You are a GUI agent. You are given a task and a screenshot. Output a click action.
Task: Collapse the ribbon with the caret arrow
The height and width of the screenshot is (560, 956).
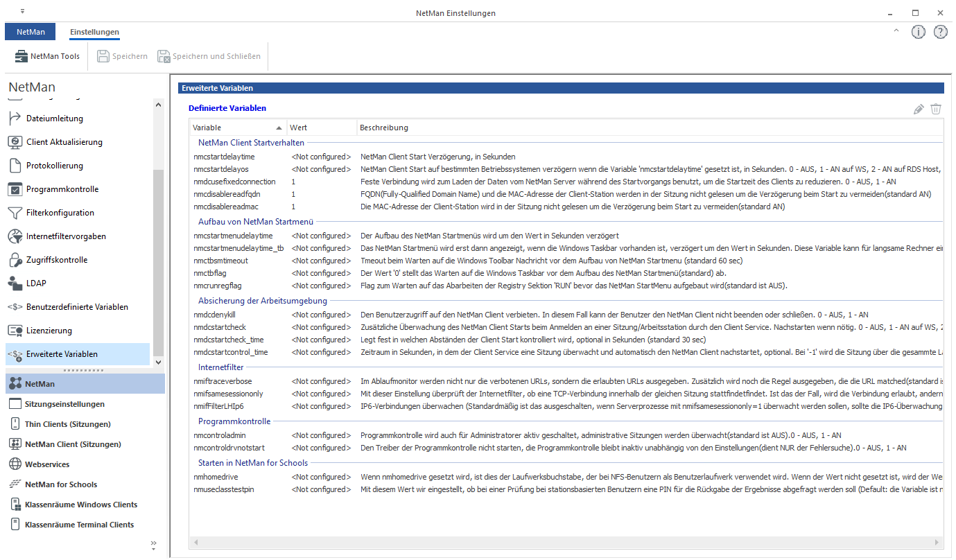(896, 31)
